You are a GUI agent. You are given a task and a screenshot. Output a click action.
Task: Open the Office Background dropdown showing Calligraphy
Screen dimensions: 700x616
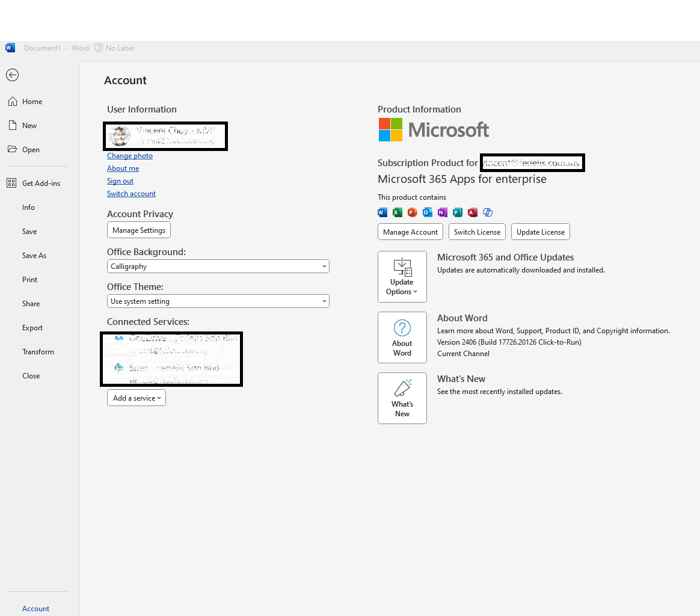218,266
